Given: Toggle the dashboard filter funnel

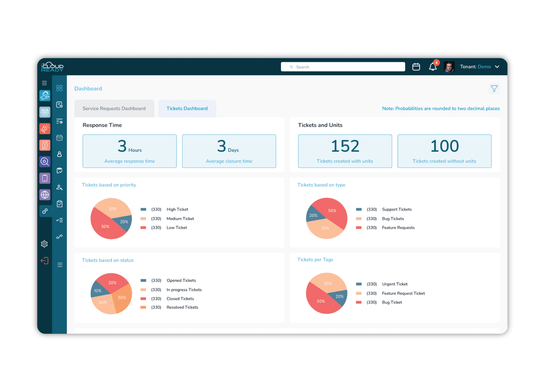Looking at the screenshot, I should pos(494,89).
